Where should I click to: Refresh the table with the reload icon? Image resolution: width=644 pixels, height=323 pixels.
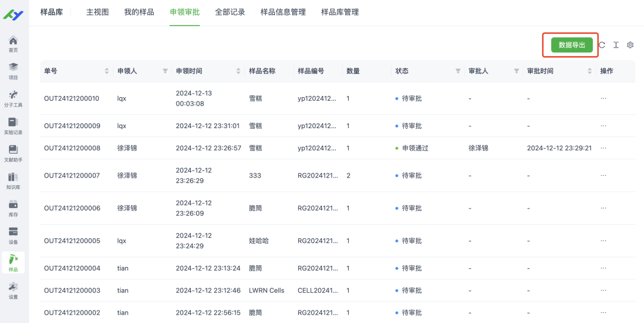coord(602,45)
